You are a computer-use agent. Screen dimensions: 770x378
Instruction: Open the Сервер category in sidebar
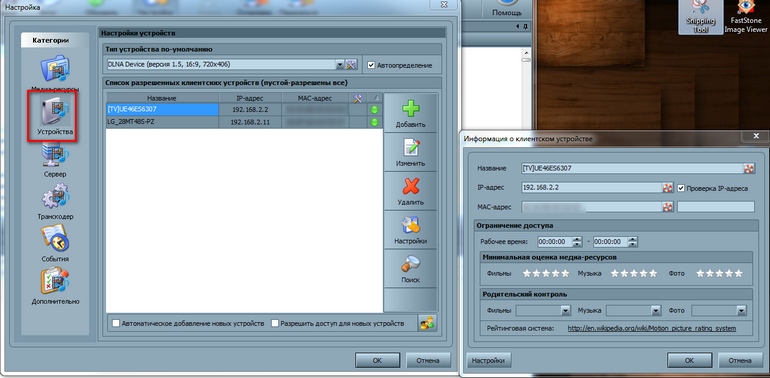[x=55, y=155]
